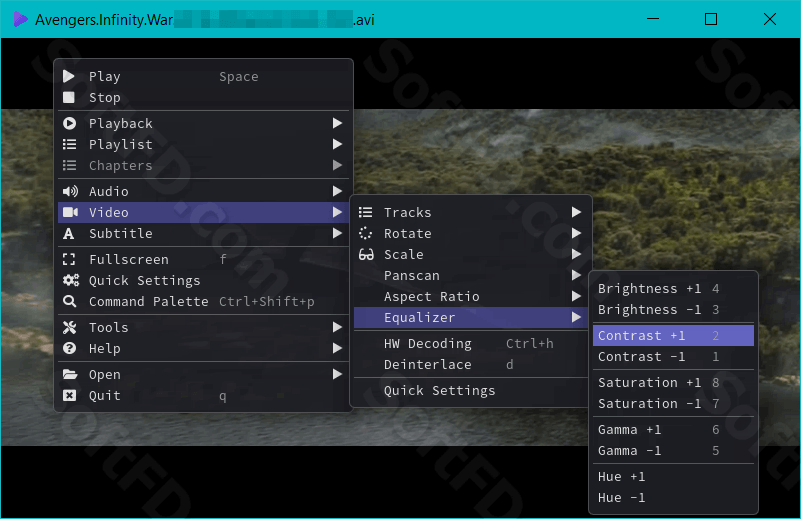The image size is (801, 519).
Task: Click the Fullscreen brackets icon
Action: pyautogui.click(x=69, y=260)
